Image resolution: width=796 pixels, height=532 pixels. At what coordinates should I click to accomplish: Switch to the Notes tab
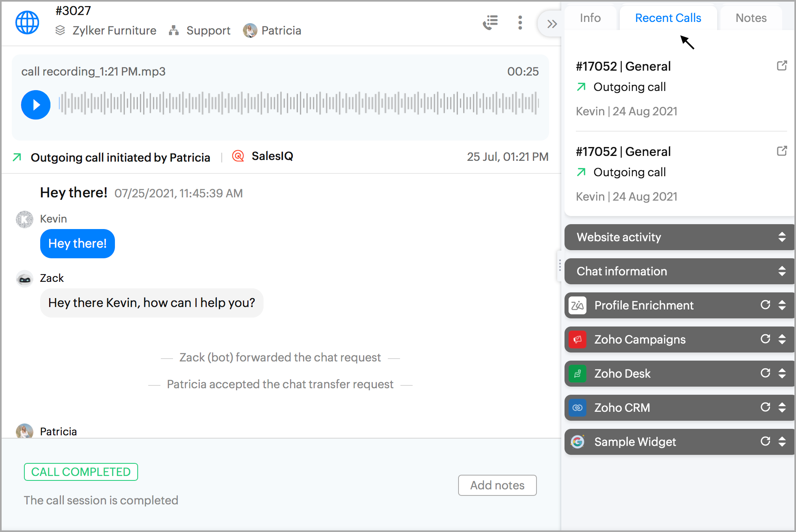pos(751,18)
